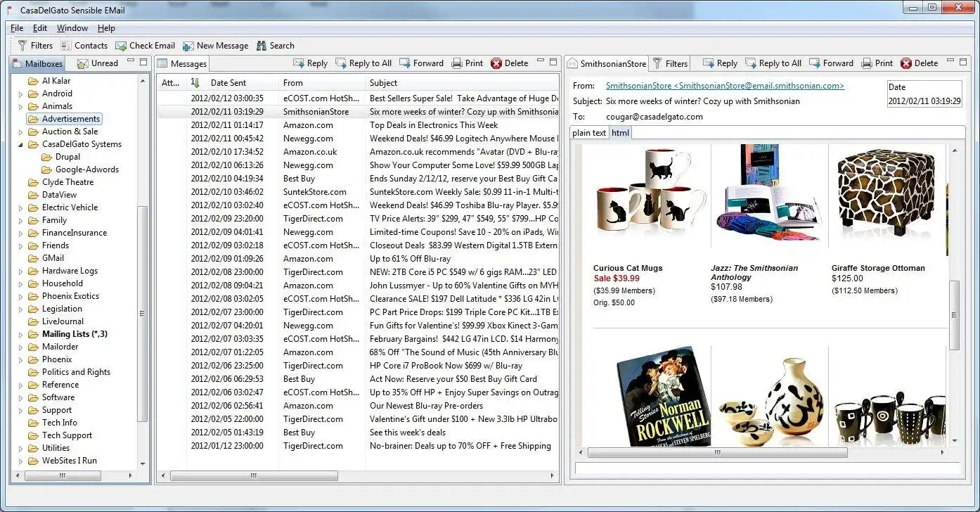Compose a New Message
This screenshot has height=512, width=980.
click(x=215, y=46)
